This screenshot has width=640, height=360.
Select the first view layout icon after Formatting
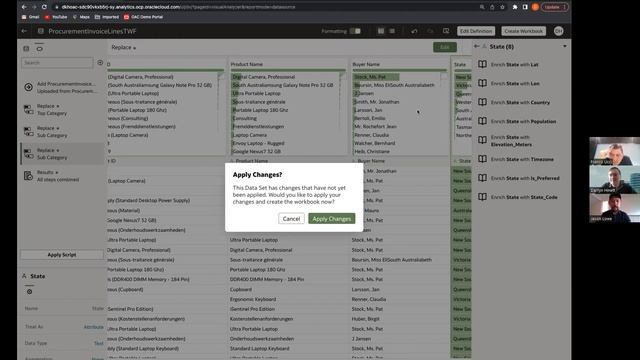(381, 31)
